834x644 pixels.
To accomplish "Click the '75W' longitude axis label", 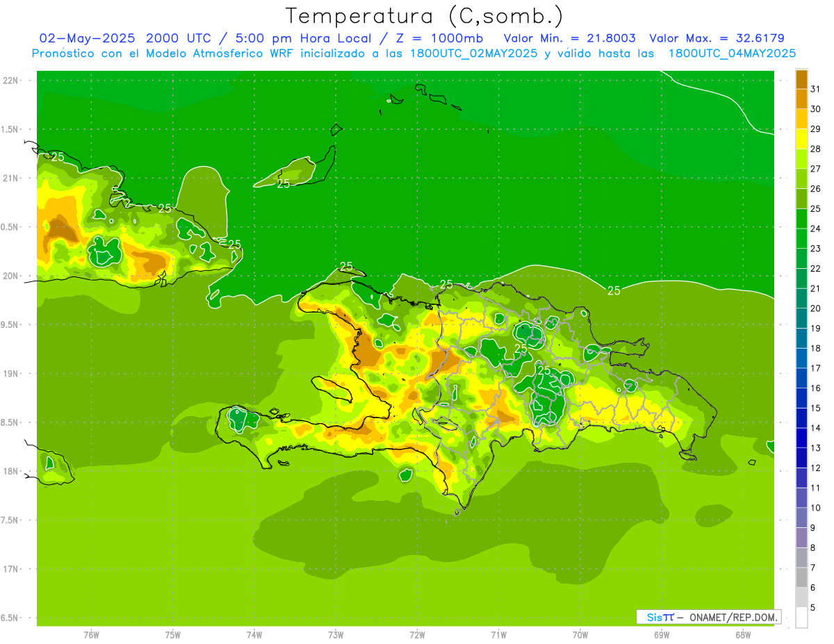I will 173,634.
